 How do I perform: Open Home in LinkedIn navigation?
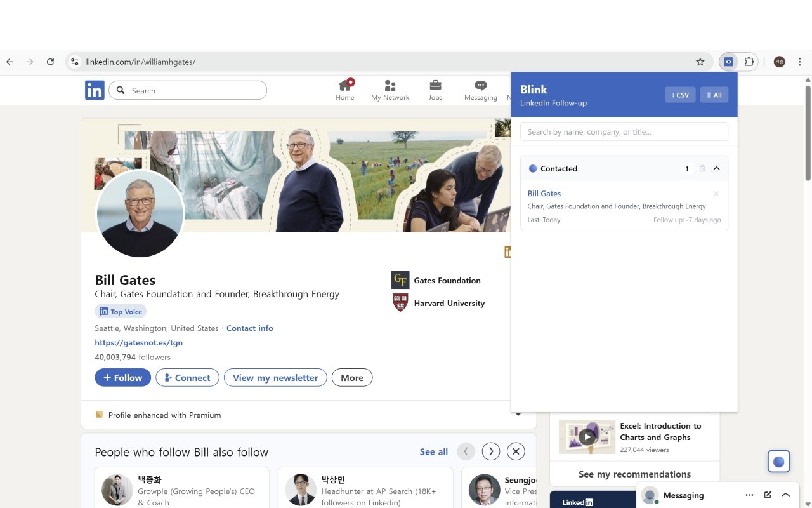coord(345,90)
